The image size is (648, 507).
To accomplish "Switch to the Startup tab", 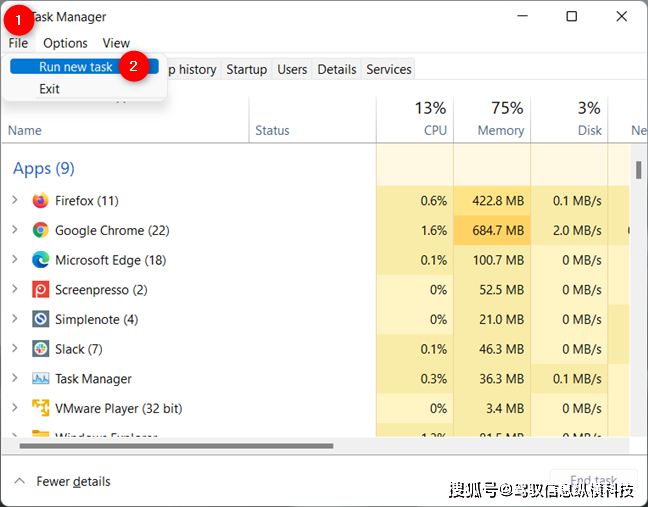I will pos(246,69).
